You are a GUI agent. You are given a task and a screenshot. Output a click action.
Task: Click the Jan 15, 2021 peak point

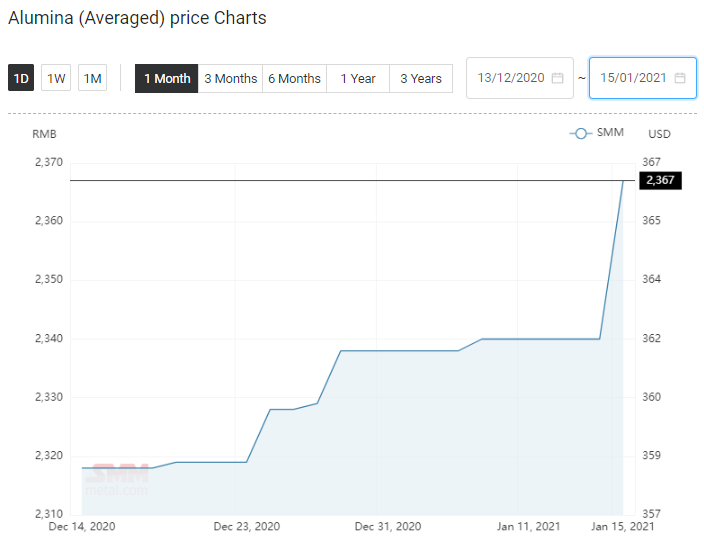click(623, 181)
